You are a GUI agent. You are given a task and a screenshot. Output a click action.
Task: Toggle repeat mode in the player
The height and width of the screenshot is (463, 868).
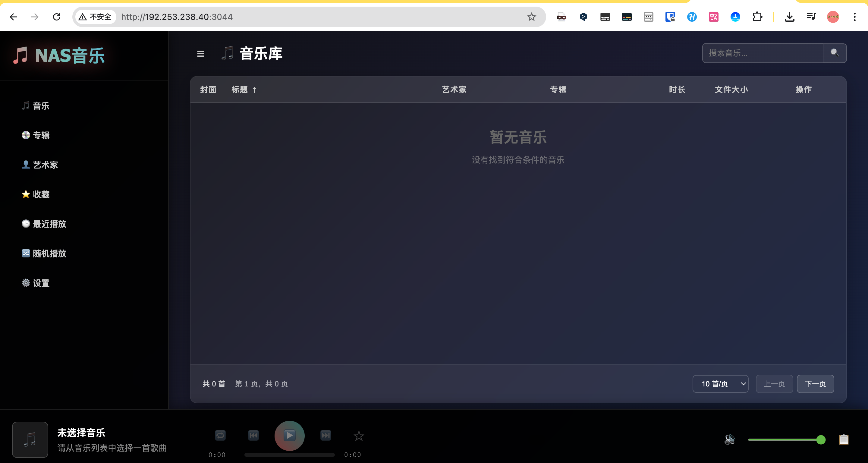(220, 435)
